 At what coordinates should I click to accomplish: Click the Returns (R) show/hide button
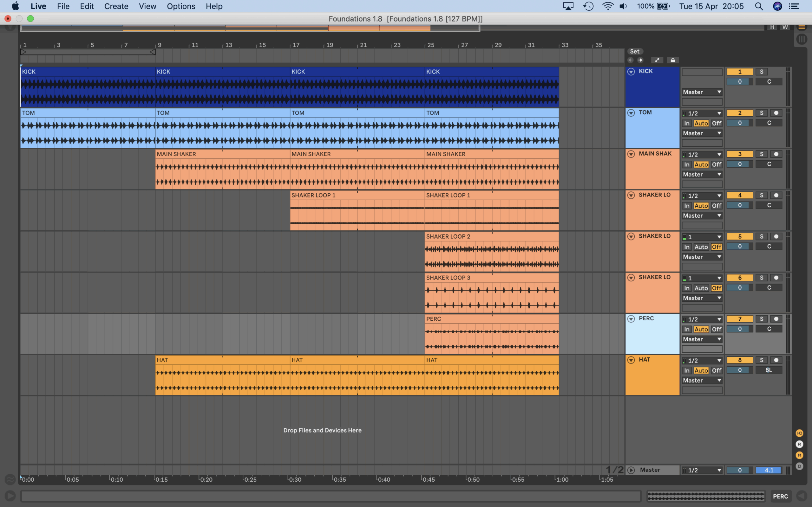pyautogui.click(x=799, y=444)
